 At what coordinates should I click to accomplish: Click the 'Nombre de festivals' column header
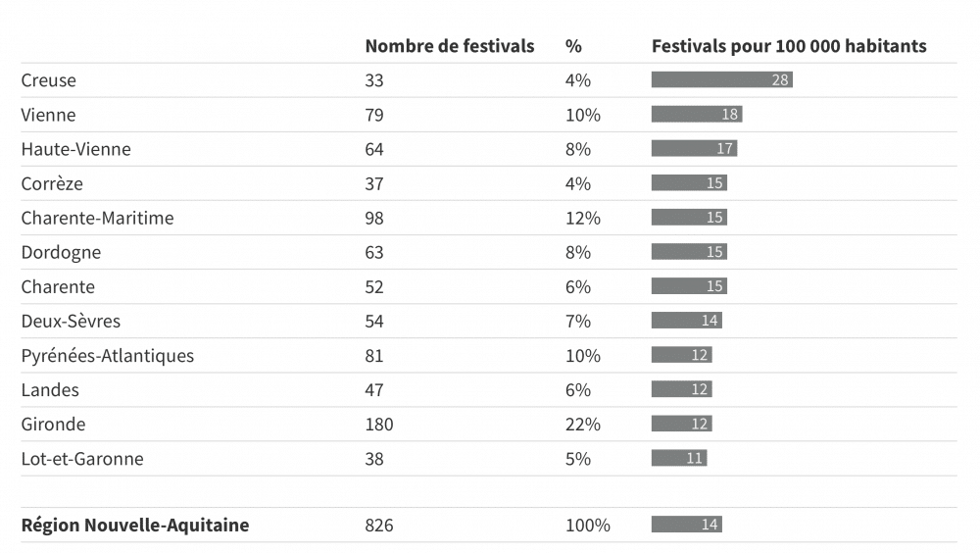coord(449,46)
